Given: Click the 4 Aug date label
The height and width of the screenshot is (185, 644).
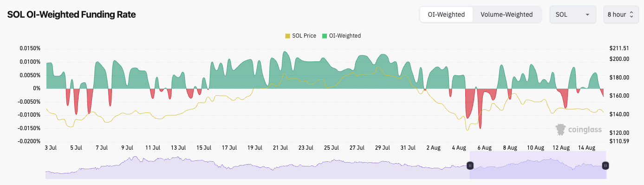Looking at the screenshot, I should tap(459, 148).
